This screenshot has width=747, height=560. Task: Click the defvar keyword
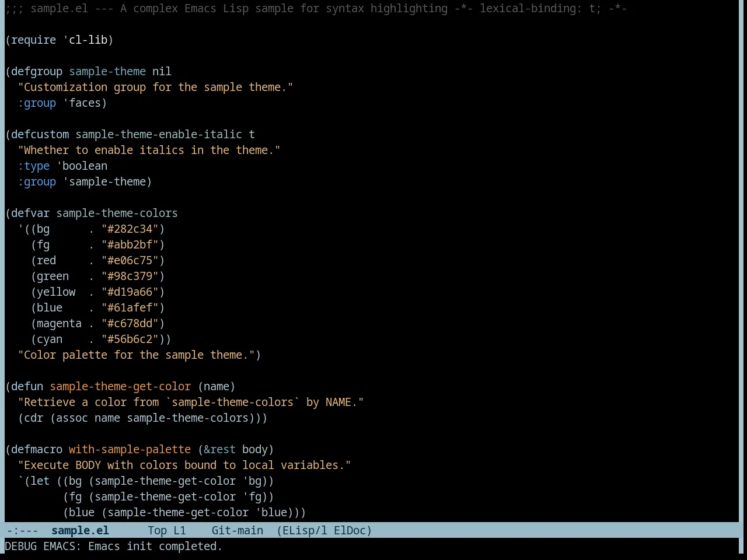(x=30, y=213)
